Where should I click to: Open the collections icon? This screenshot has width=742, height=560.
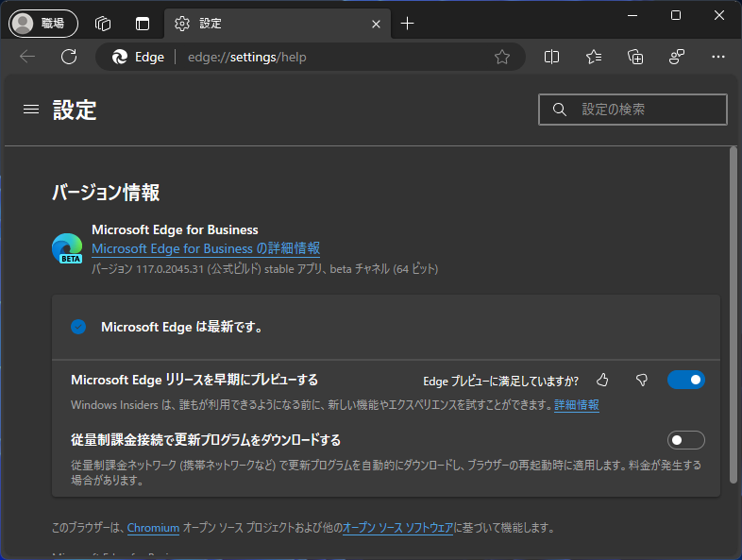[635, 57]
